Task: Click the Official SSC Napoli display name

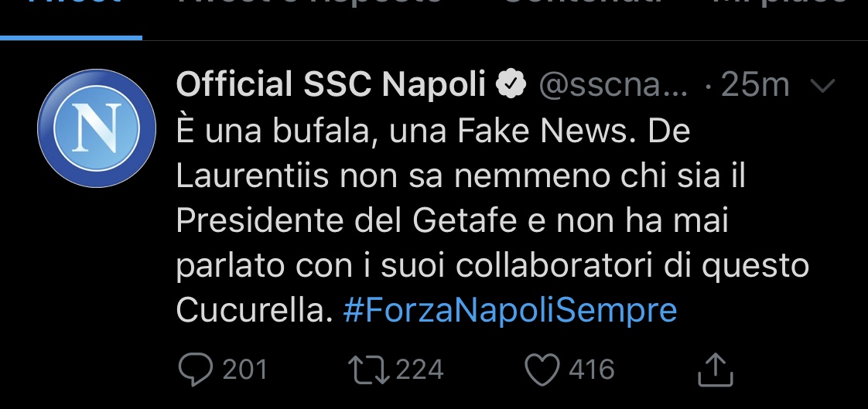Action: tap(330, 84)
